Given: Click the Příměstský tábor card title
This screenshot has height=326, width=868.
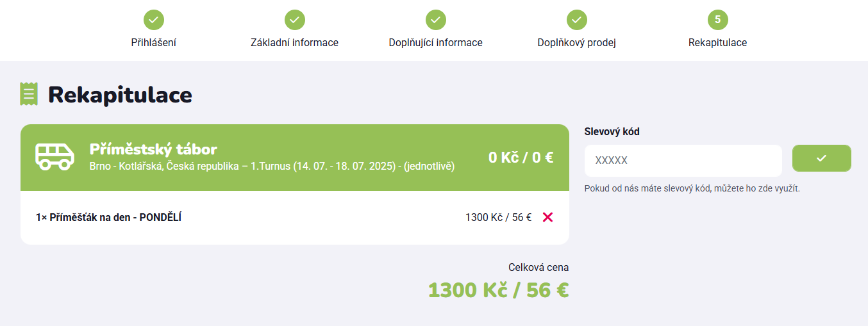Looking at the screenshot, I should click(153, 150).
